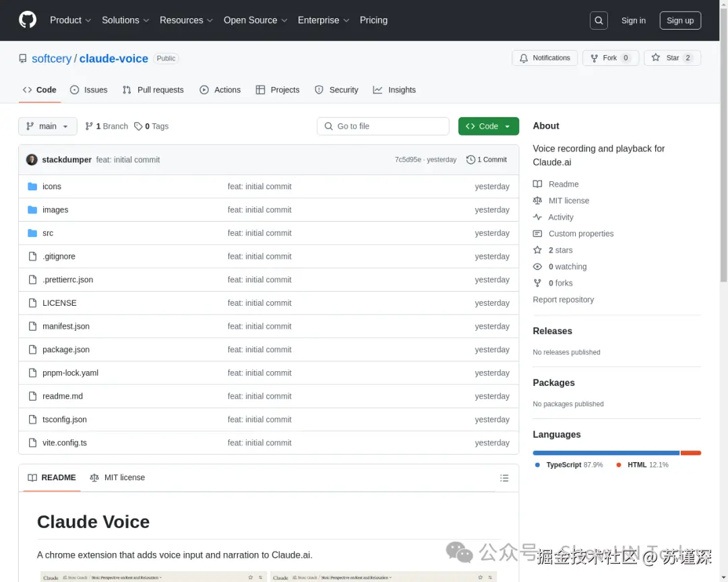
Task: Select the MIT license tab in README panel
Action: [117, 478]
